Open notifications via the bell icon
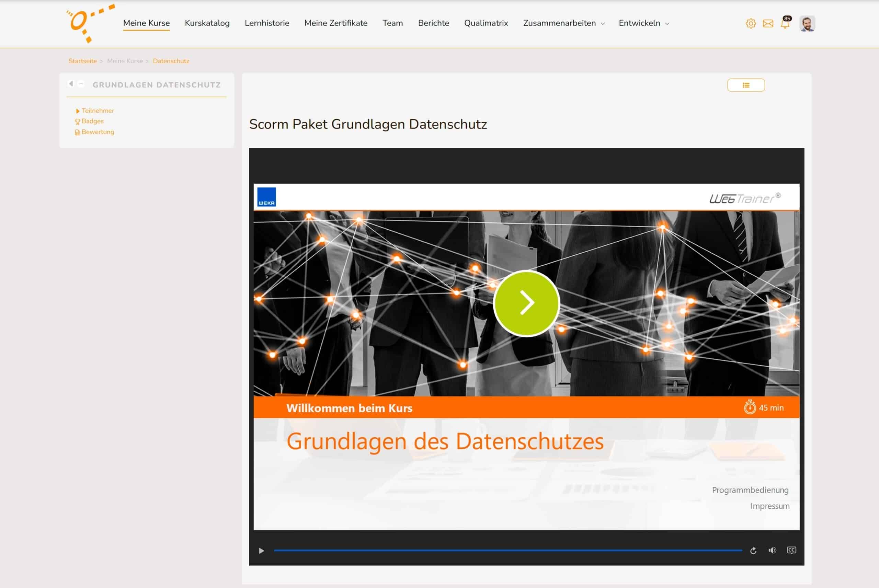Image resolution: width=879 pixels, height=588 pixels. [785, 24]
